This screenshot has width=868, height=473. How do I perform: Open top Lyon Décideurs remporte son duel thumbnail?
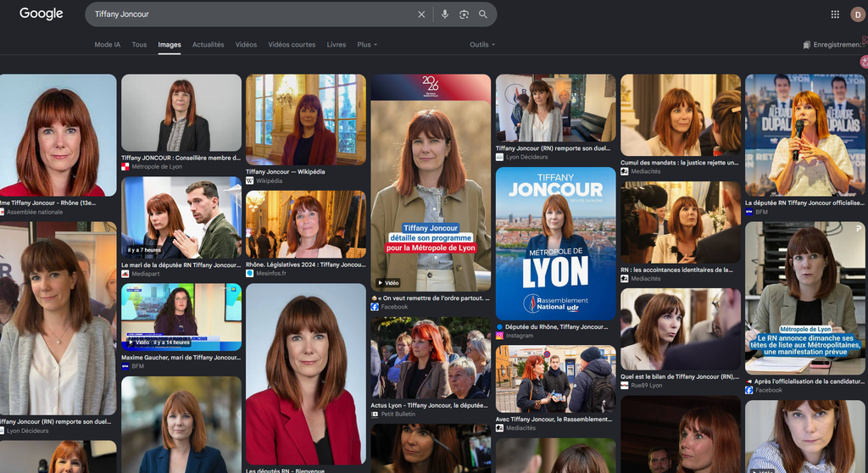pyautogui.click(x=555, y=108)
